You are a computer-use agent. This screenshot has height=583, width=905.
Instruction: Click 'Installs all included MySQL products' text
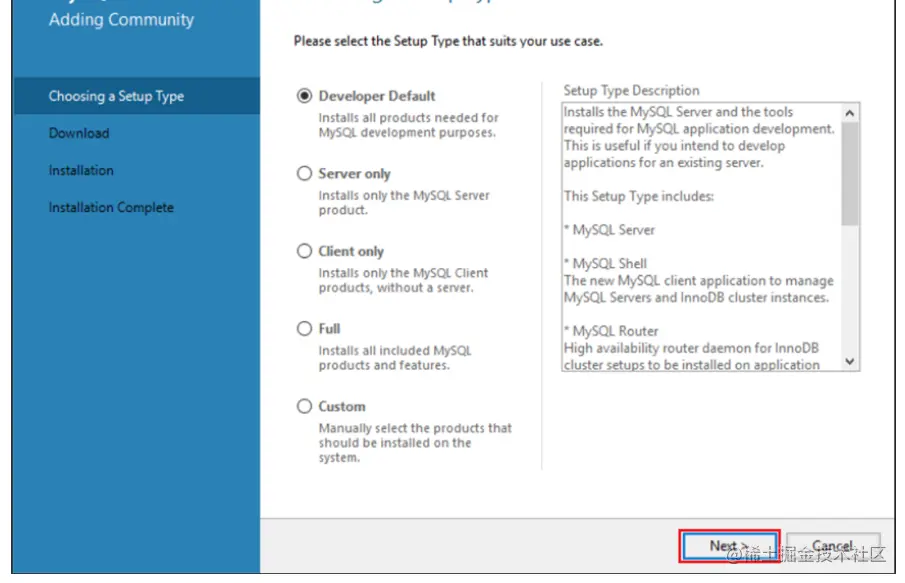[395, 358]
